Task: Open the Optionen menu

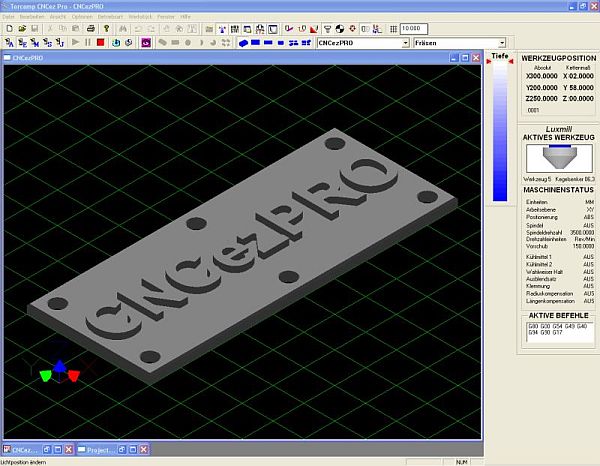Action: click(81, 18)
